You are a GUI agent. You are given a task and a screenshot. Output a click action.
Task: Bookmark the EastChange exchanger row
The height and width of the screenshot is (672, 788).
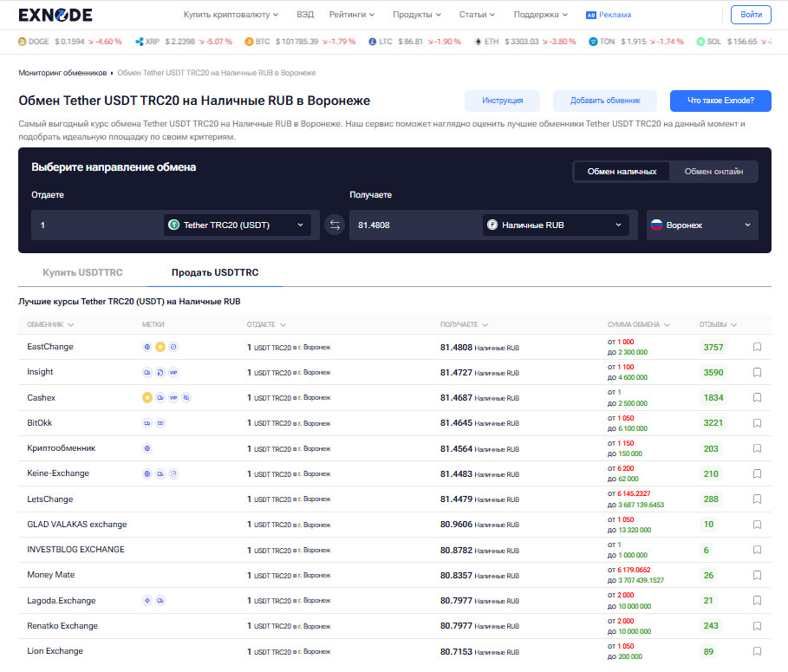click(x=757, y=347)
